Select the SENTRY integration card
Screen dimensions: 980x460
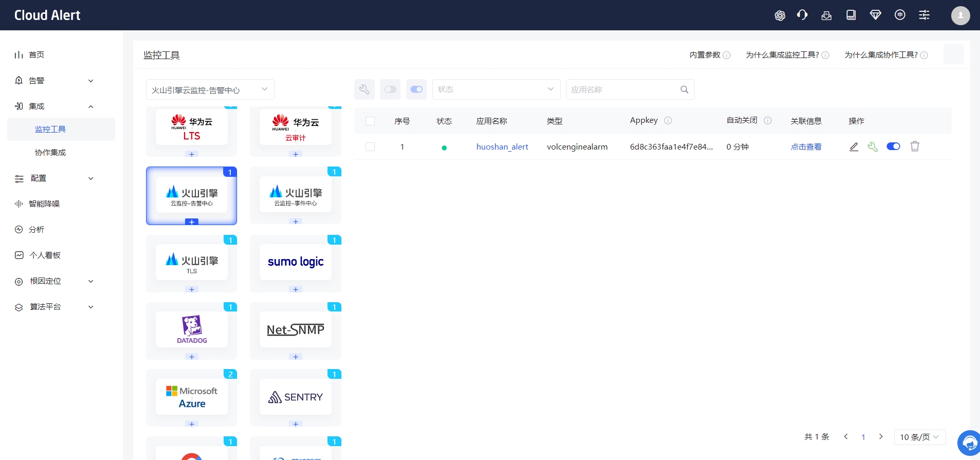295,397
